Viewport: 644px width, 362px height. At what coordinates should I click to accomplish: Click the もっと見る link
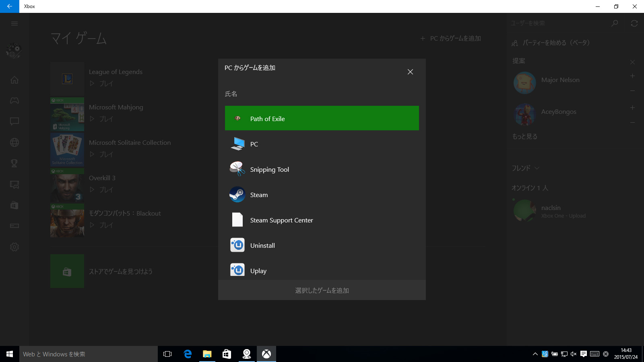[x=524, y=136]
